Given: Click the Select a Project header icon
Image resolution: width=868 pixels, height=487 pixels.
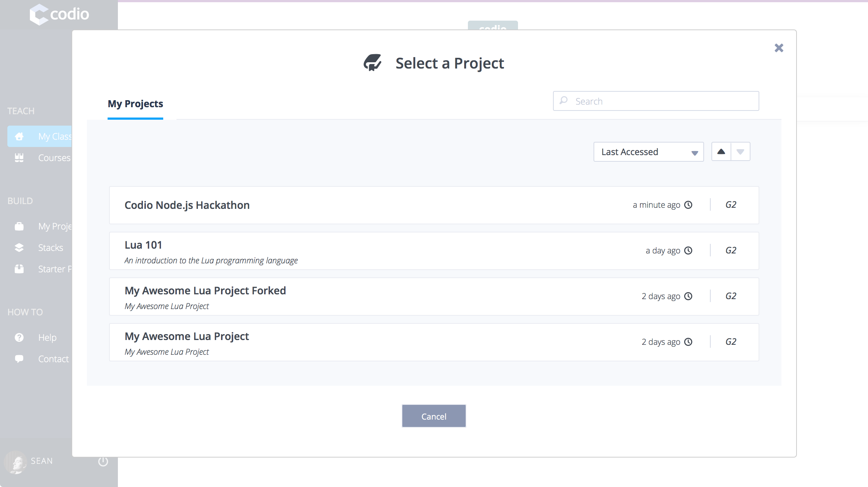Looking at the screenshot, I should tap(372, 63).
